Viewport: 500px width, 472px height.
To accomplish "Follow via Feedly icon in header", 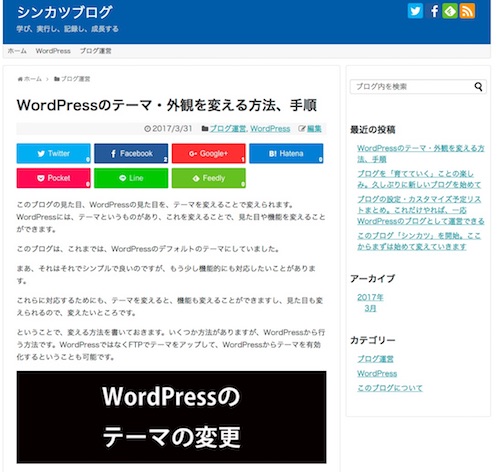I will click(450, 11).
